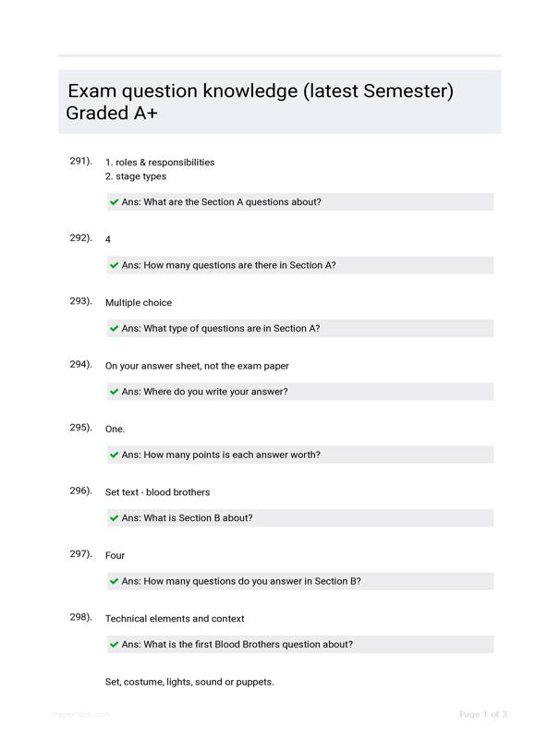Click the 'Page 1 of 3' footer indicator
The image size is (560, 739).
(482, 714)
